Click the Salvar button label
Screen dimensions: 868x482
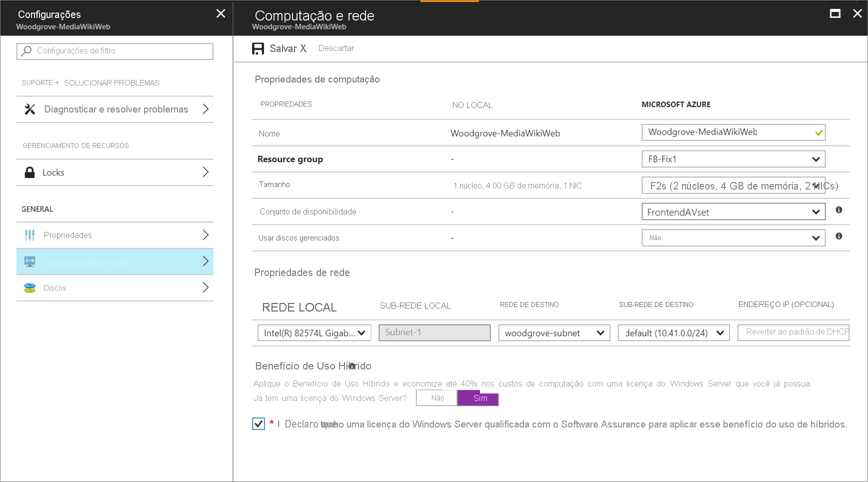point(283,48)
